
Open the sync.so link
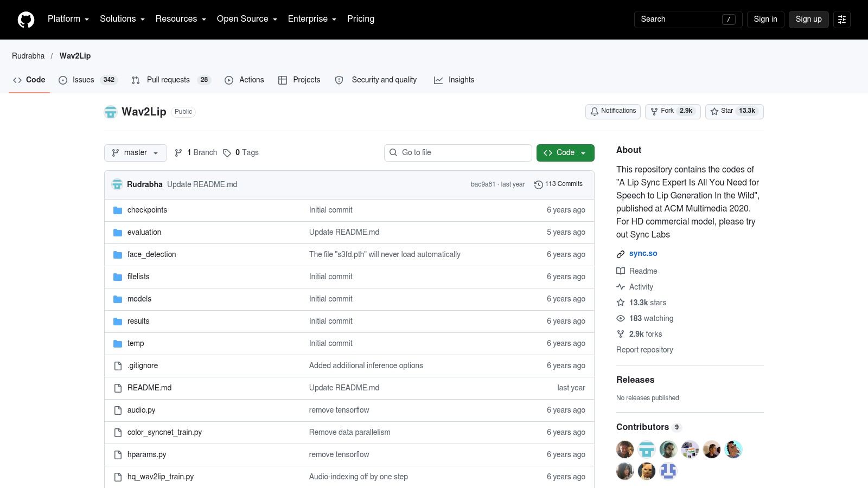coord(643,254)
